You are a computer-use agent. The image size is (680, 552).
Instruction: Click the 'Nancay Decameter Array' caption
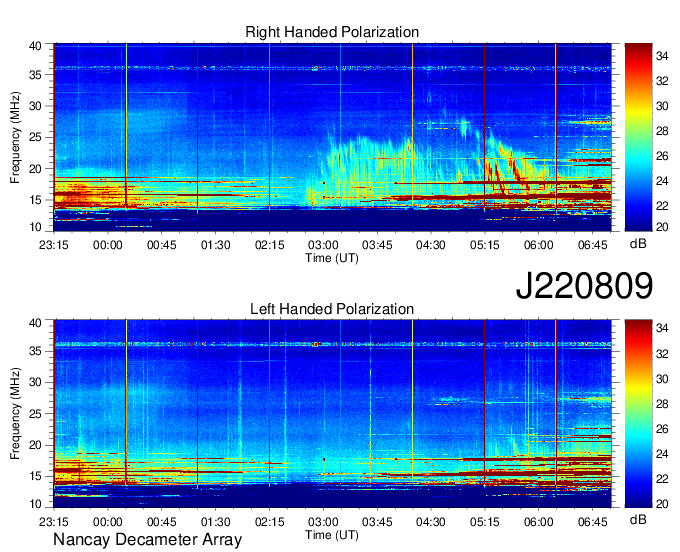click(147, 540)
